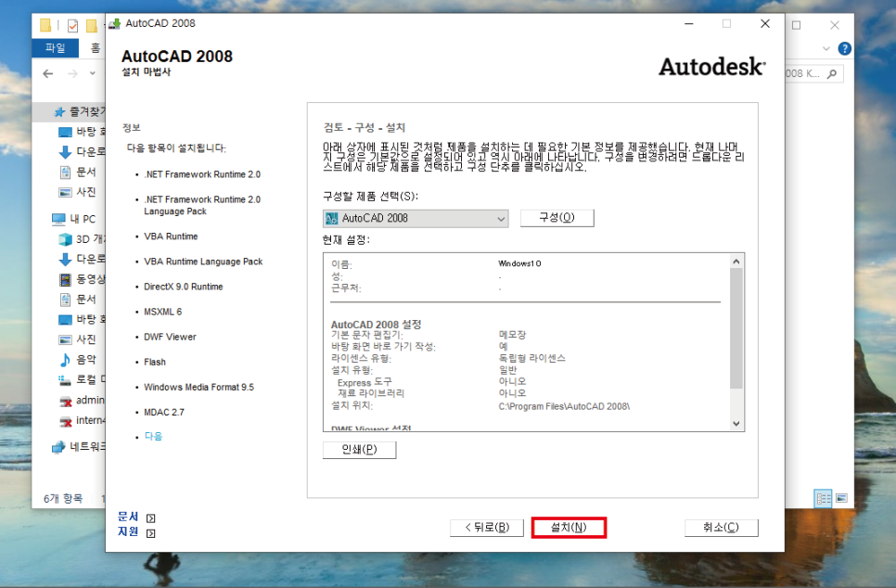Open the 지원 support link
Screen dimensions: 896x588
pos(128,532)
